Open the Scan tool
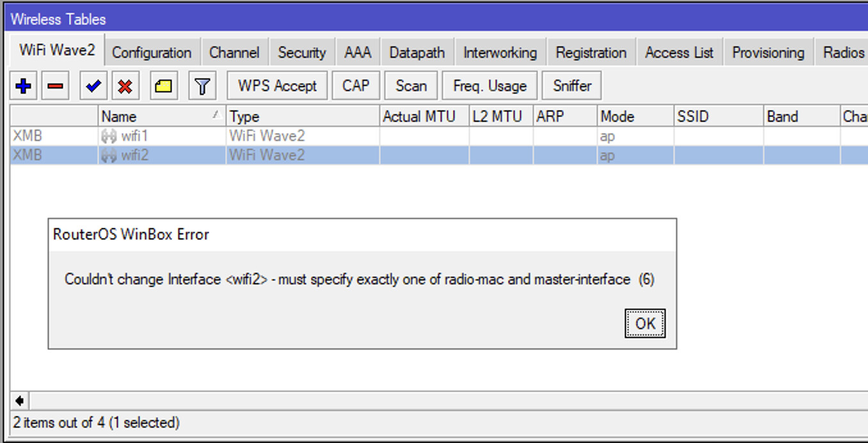Viewport: 868px width, 443px height. pos(411,86)
